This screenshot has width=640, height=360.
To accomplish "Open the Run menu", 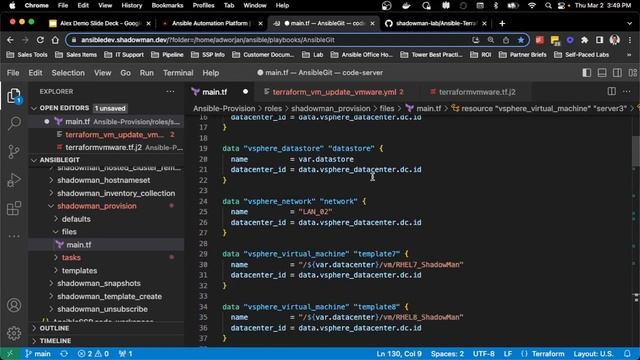I will tap(147, 73).
